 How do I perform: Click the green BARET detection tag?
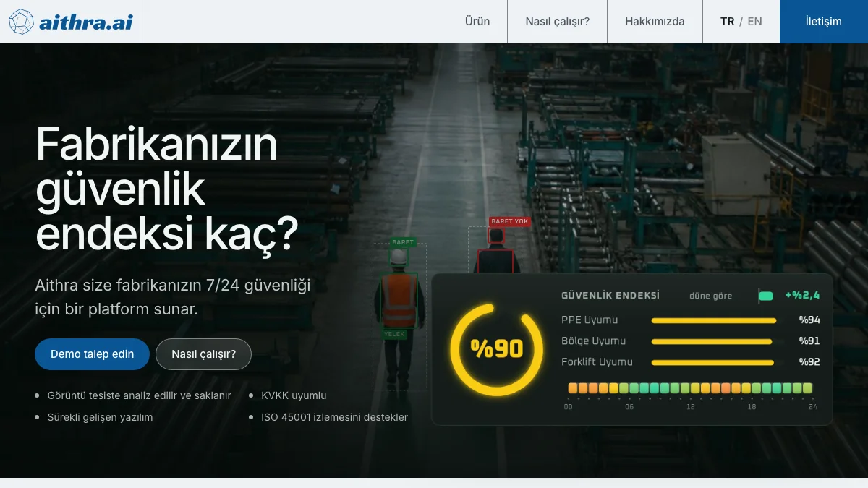pos(403,242)
